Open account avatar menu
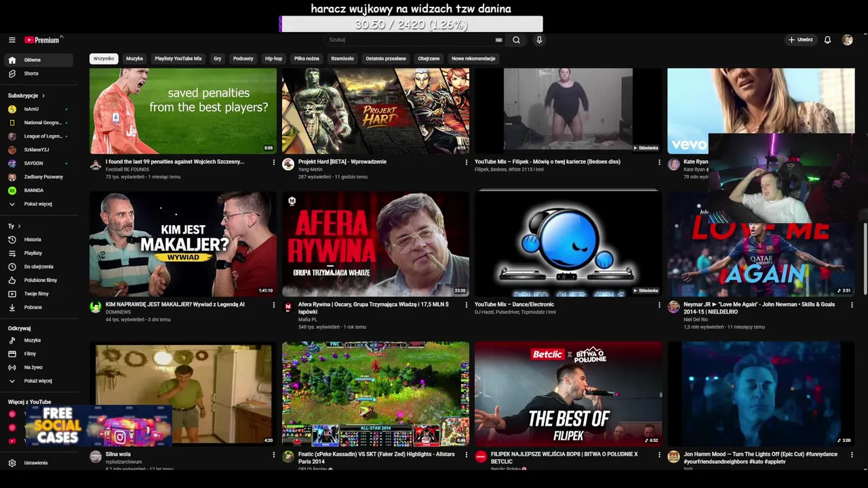Viewport: 868px width, 488px height. (x=847, y=40)
